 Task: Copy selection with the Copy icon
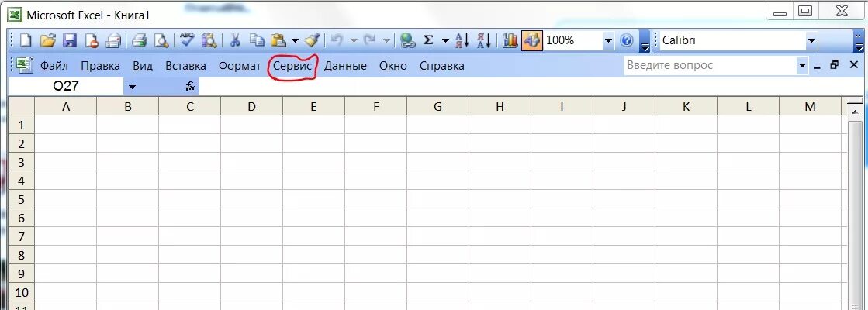tap(256, 40)
